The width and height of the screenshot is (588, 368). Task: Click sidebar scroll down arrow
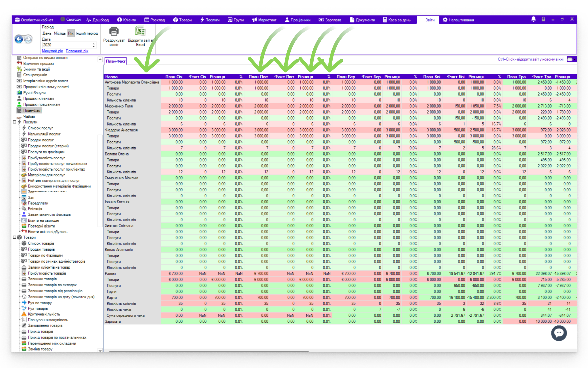point(100,350)
